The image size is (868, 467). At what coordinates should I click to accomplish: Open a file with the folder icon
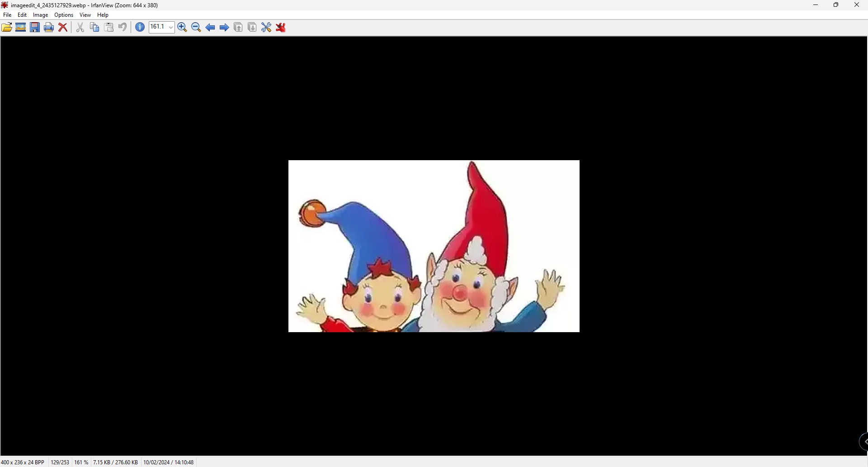click(7, 28)
